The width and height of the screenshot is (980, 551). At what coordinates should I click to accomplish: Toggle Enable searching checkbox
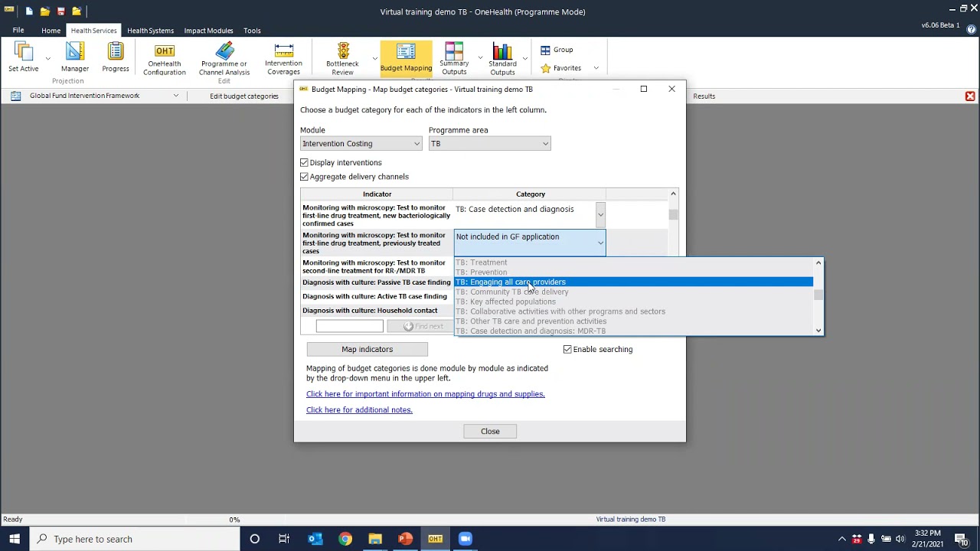tap(567, 350)
